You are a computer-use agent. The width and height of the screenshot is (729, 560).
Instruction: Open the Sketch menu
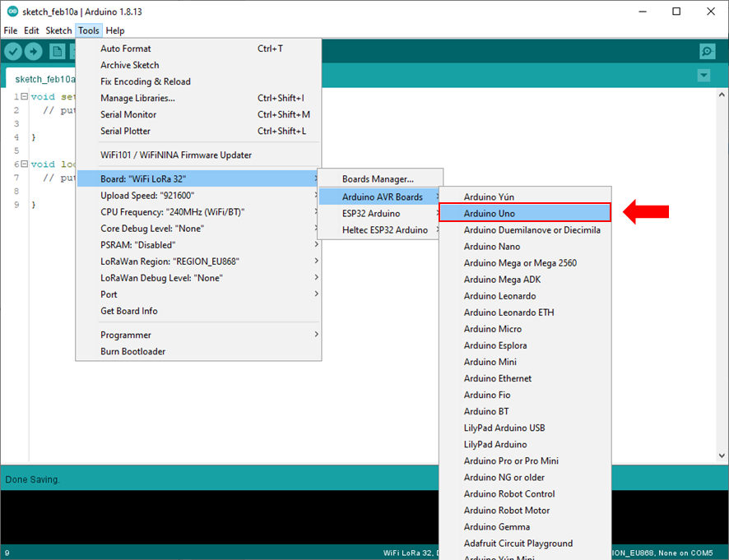point(58,30)
